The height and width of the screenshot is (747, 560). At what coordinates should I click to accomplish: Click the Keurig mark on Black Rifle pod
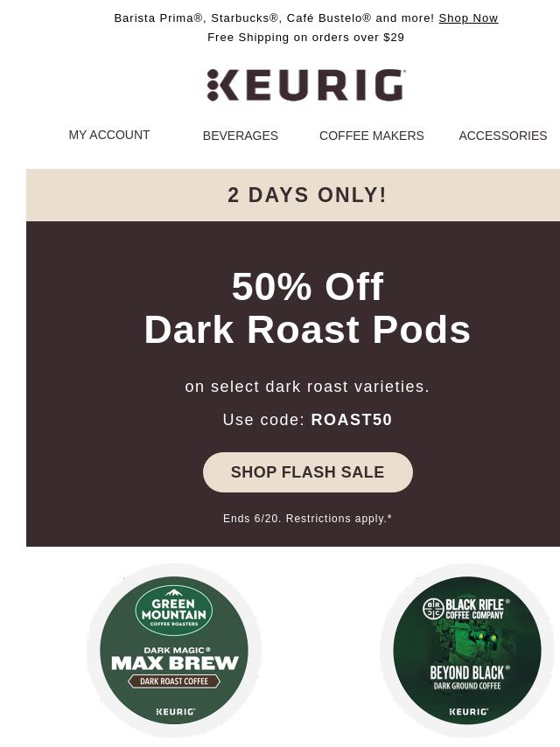pos(468,712)
